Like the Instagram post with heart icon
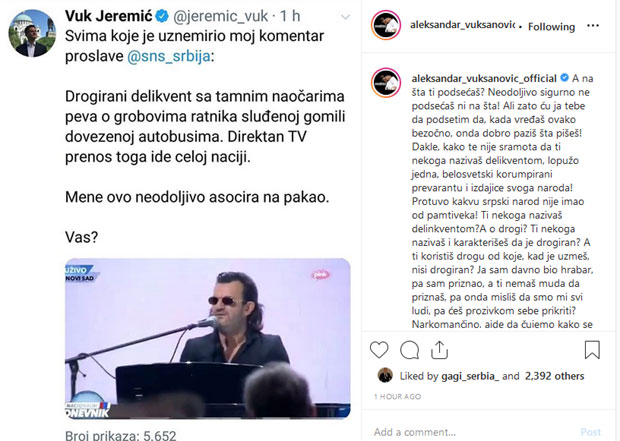 tap(379, 350)
